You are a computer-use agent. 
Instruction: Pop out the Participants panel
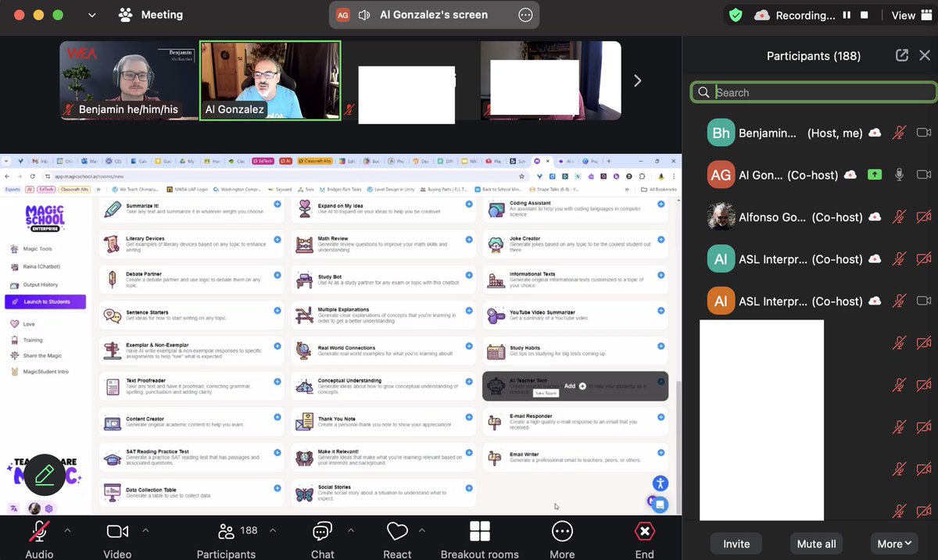(902, 55)
